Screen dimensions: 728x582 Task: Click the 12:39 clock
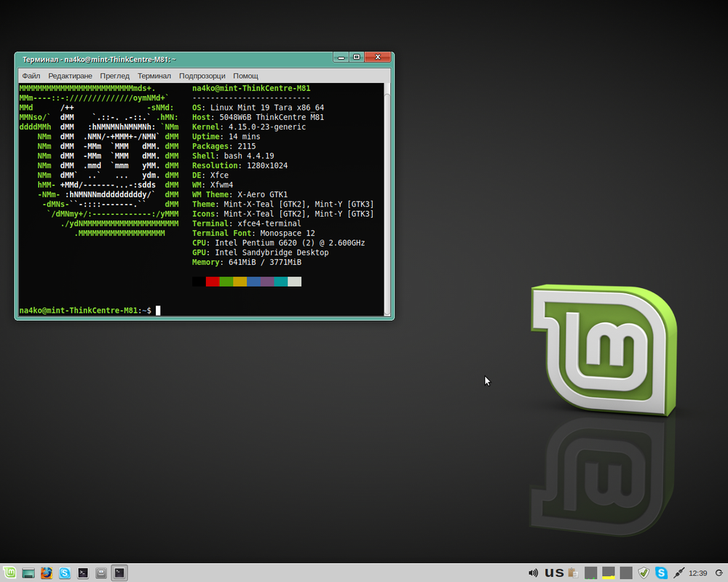pyautogui.click(x=698, y=574)
